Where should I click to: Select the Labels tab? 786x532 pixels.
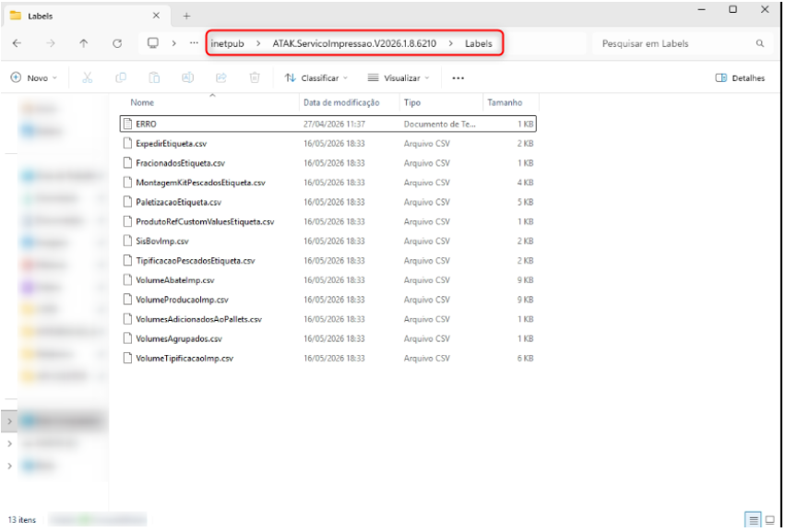[x=86, y=16]
